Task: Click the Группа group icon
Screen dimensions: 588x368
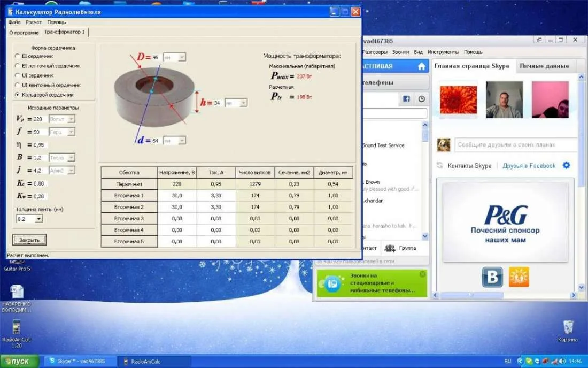Action: point(390,248)
